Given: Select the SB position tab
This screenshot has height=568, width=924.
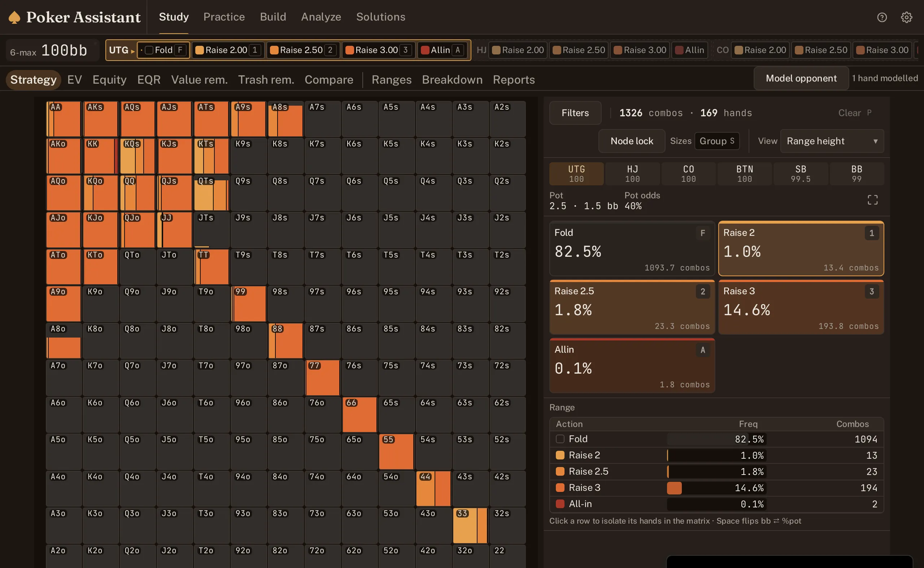Looking at the screenshot, I should coord(800,173).
